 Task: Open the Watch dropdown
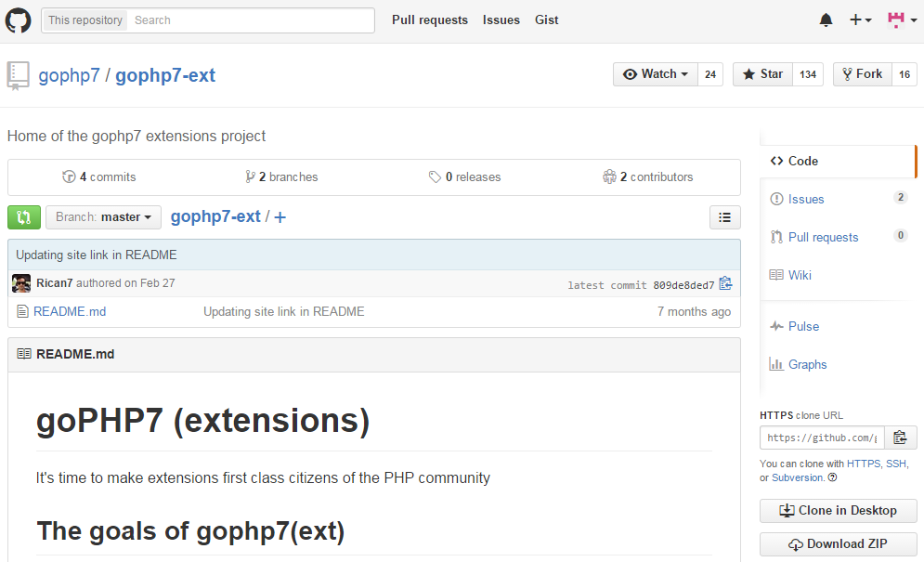click(656, 74)
